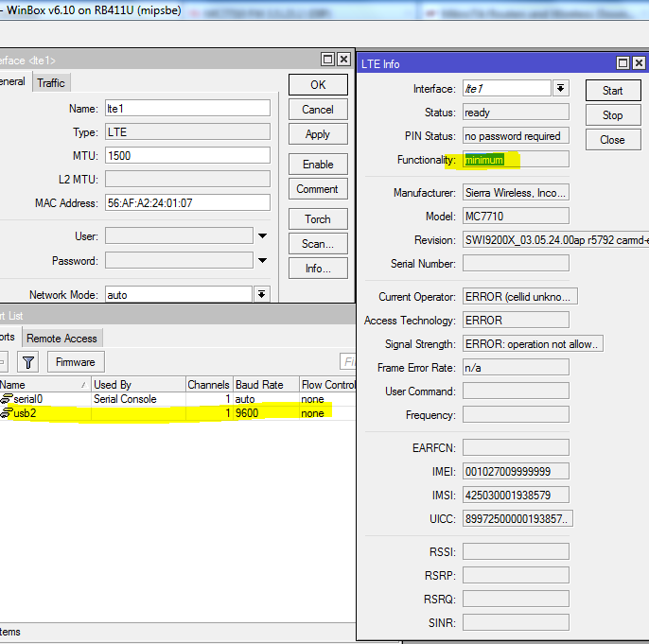Click the filter funnel icon in Port List
Screen dimensions: 649x644
pos(28,361)
